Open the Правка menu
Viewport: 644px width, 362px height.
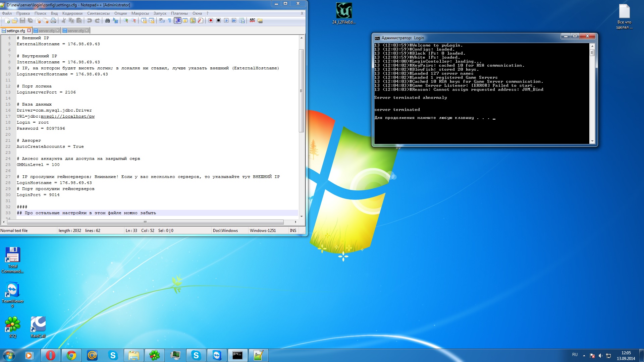pyautogui.click(x=23, y=13)
